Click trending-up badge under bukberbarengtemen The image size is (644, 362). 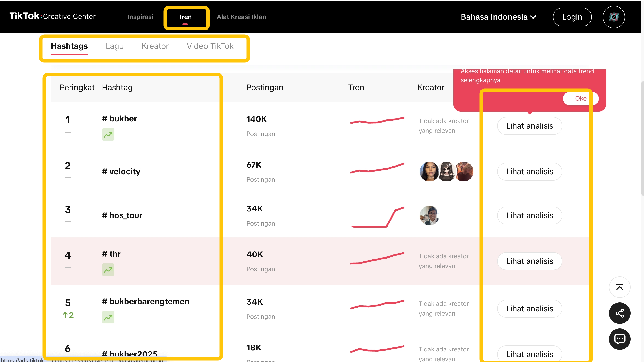[x=108, y=317]
